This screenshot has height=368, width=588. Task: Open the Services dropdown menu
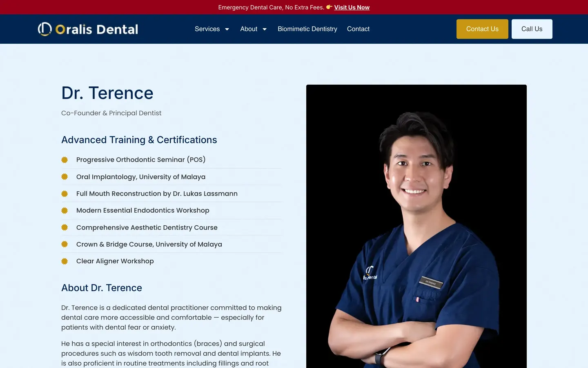[x=212, y=29]
